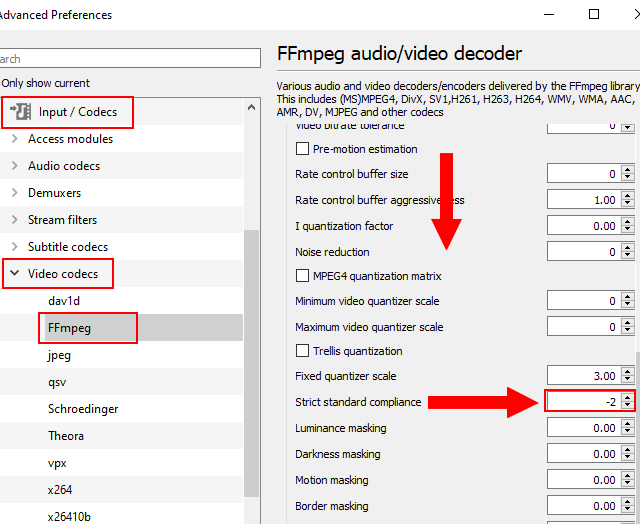Increase Rate control buffer aggressiveness value
The width and height of the screenshot is (640, 524).
pyautogui.click(x=628, y=195)
